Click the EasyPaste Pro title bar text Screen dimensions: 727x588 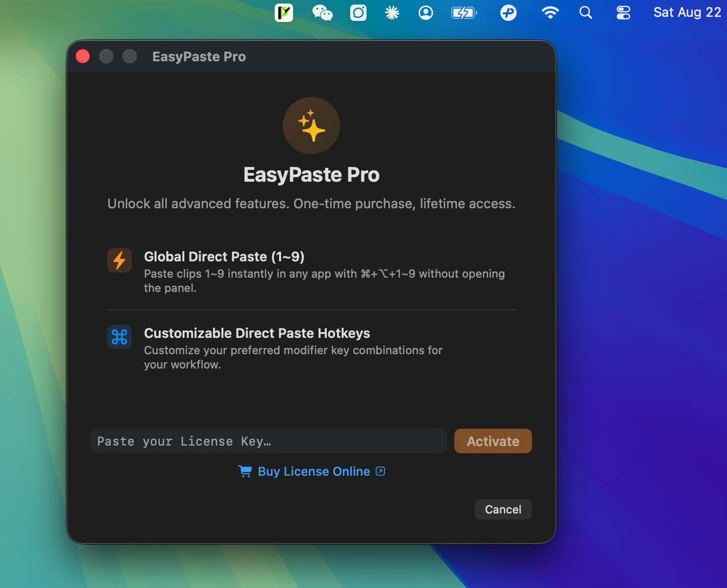199,56
